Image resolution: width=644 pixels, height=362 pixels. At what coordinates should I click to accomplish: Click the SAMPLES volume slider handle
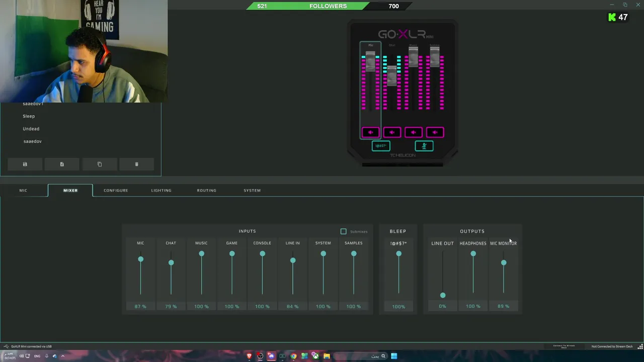[x=354, y=254]
